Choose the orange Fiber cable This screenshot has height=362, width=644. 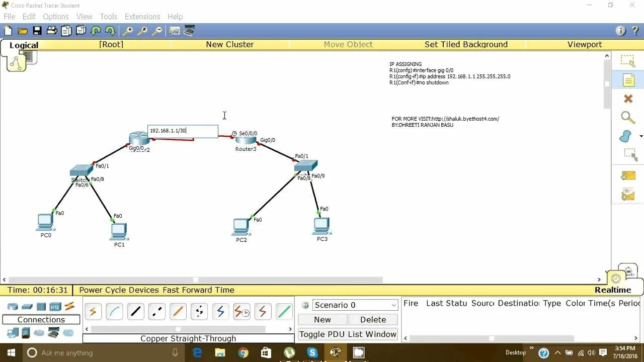click(x=178, y=312)
